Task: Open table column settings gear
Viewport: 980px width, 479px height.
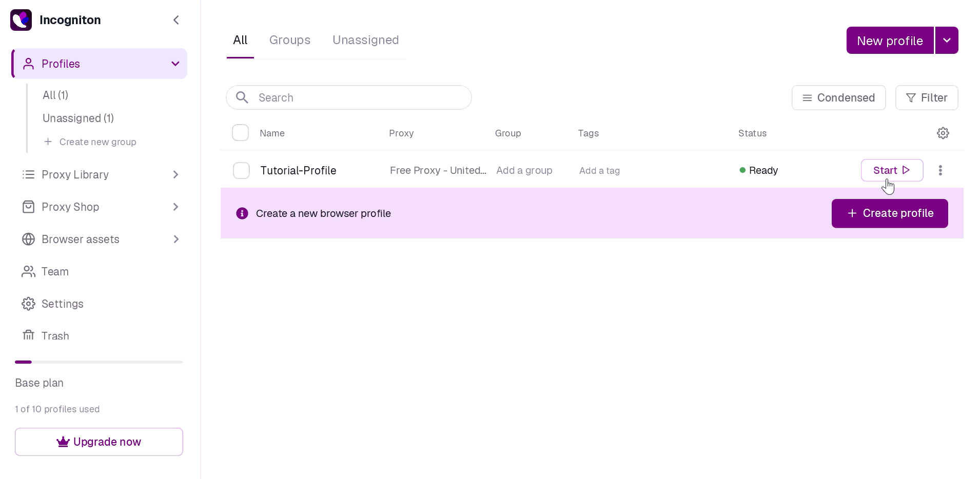Action: pos(943,133)
